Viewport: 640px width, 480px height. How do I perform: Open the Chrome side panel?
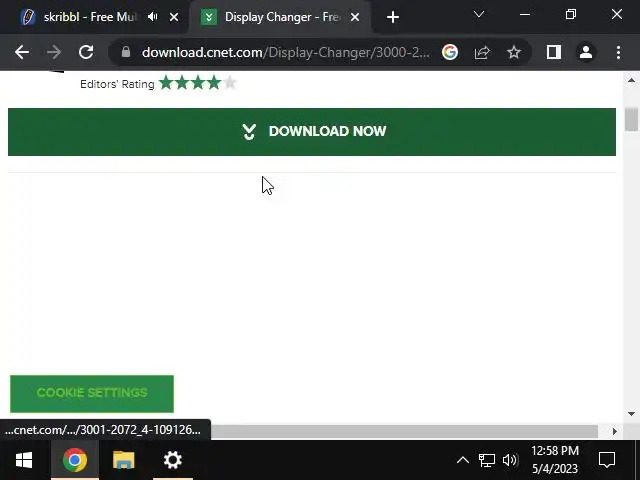coord(553,52)
